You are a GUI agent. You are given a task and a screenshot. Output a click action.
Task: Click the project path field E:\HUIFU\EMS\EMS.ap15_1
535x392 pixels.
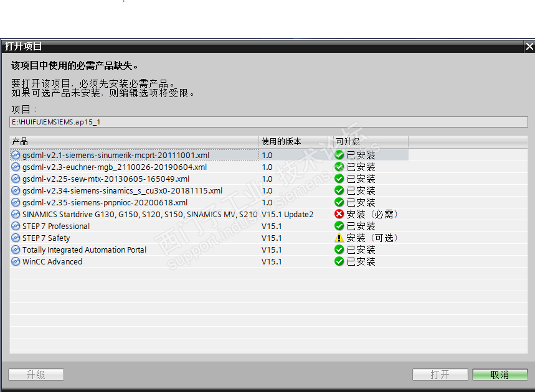(x=268, y=122)
